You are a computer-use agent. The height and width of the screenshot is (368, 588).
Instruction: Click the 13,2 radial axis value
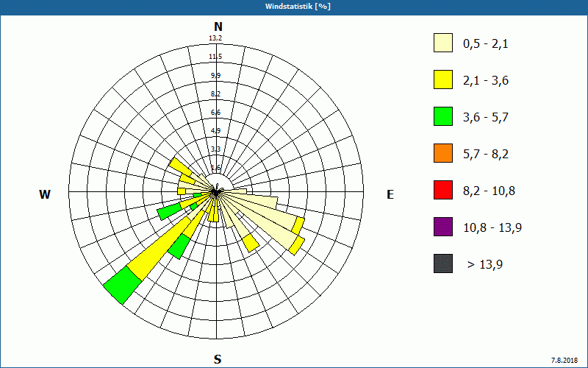point(215,38)
